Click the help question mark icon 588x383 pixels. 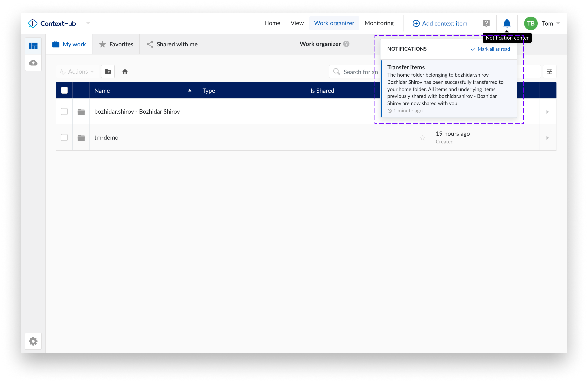pos(486,23)
